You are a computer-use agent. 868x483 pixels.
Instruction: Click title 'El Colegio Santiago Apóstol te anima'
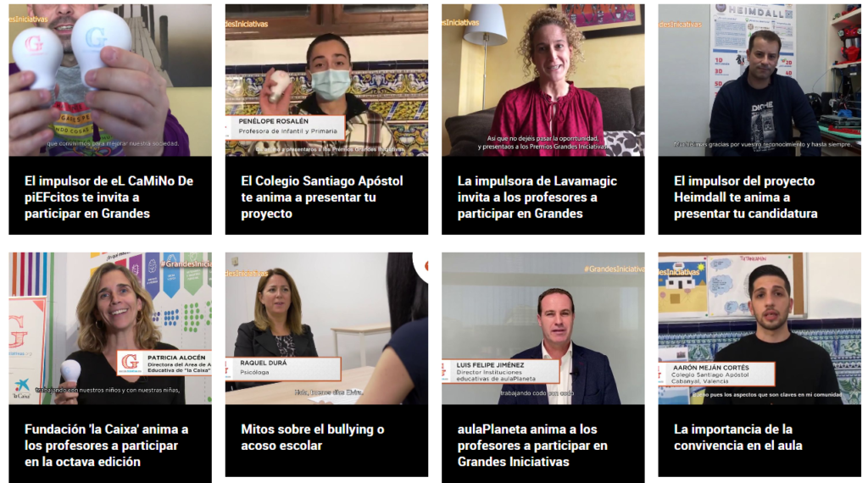(x=321, y=197)
